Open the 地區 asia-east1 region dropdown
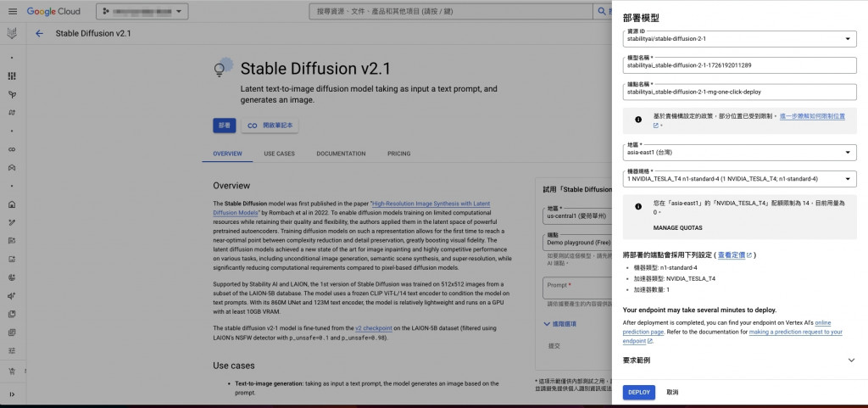 [739, 152]
